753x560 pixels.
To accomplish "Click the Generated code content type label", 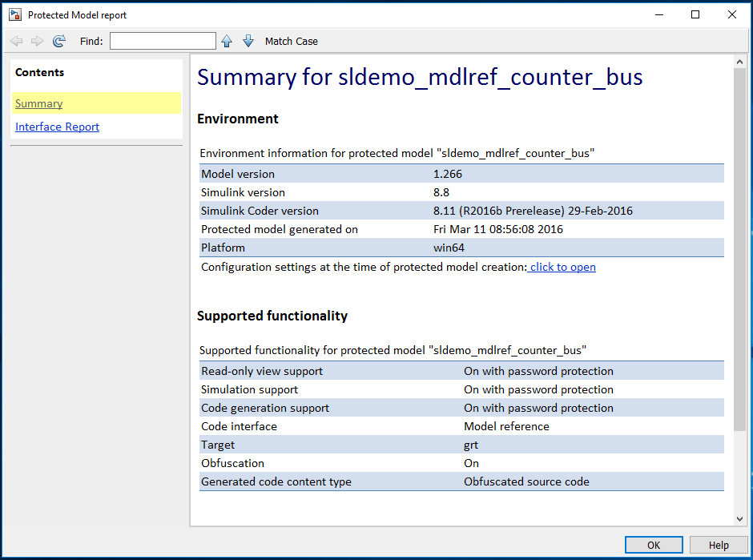I will click(x=276, y=481).
